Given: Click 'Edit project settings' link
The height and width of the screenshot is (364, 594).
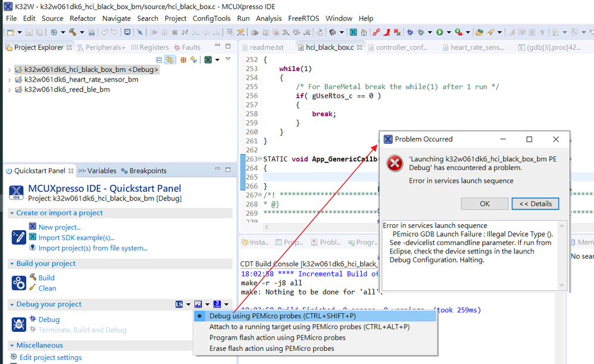Looking at the screenshot, I should (x=51, y=357).
